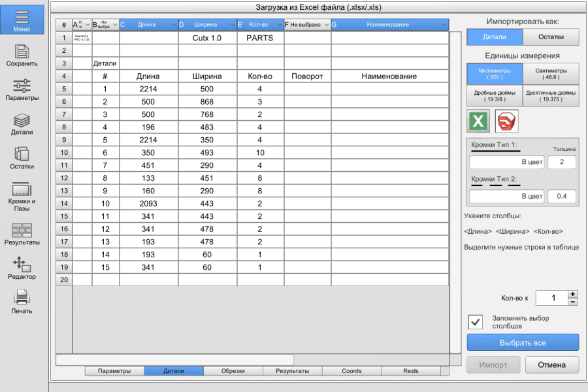Click the Кол-во x quantity field
Image resolution: width=588 pixels, height=392 pixels.
pos(551,298)
